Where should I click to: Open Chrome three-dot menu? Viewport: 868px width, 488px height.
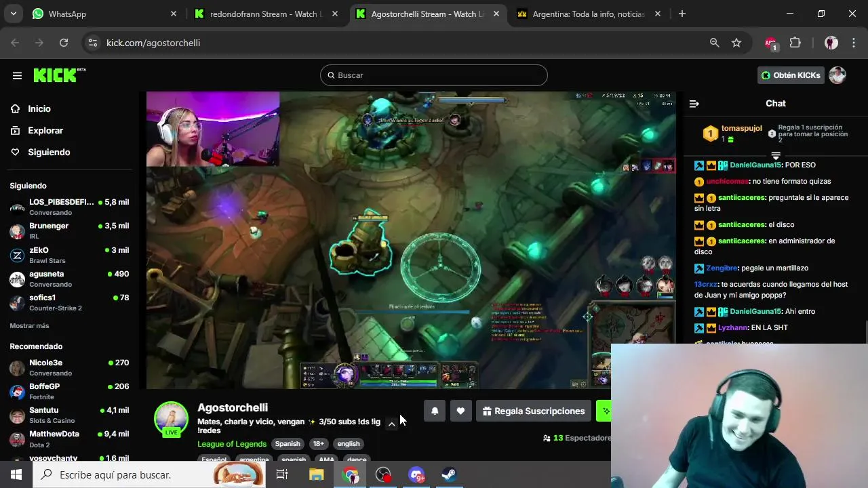click(854, 43)
